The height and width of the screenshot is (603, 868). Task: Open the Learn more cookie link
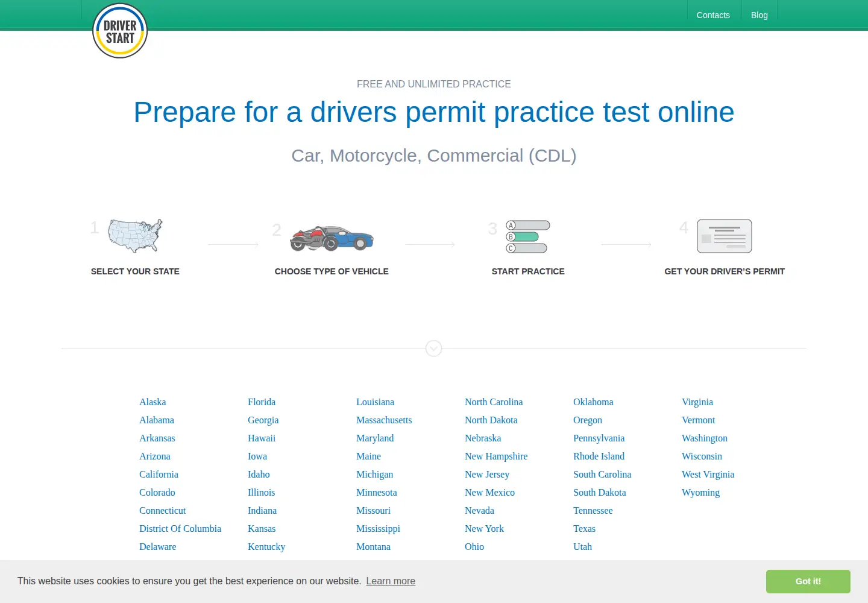(x=391, y=581)
